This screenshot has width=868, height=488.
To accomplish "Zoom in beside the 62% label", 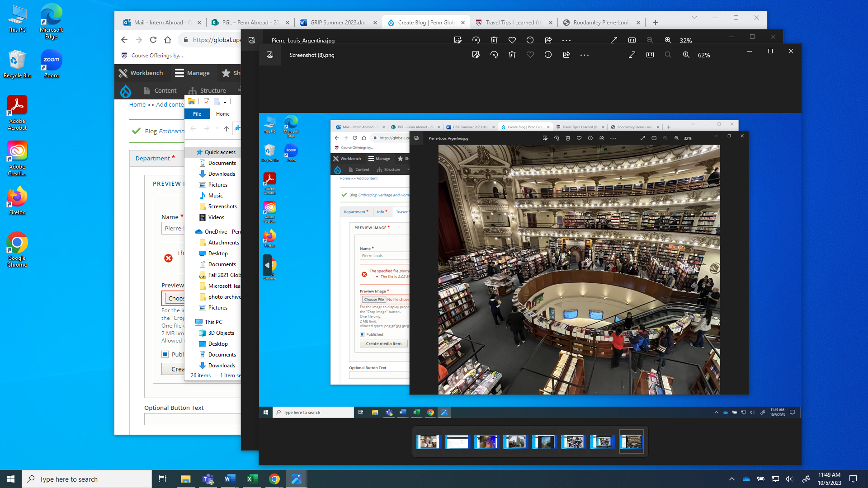I will coord(686,55).
